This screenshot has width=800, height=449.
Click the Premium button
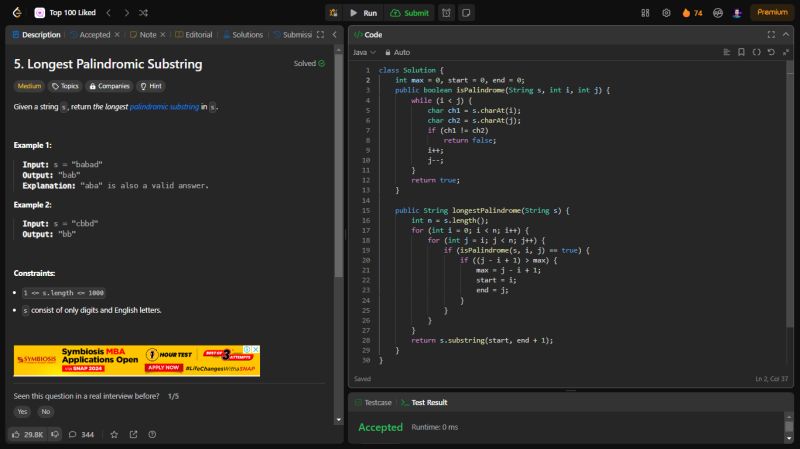tap(772, 12)
